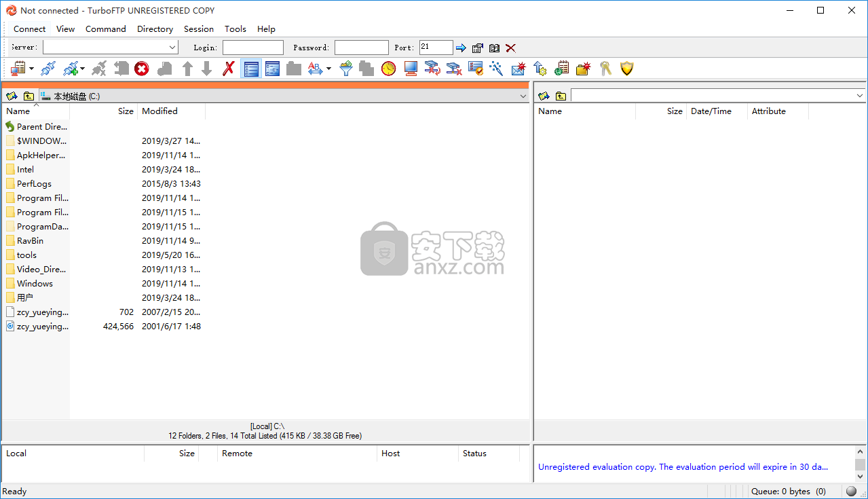
Task: Expand the local drive path dropdown
Action: point(523,96)
